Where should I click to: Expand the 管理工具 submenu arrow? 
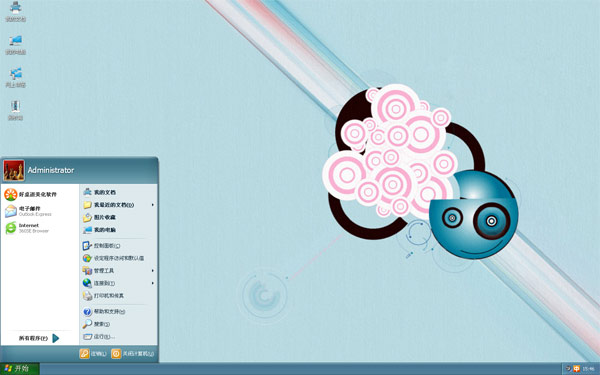click(x=152, y=271)
